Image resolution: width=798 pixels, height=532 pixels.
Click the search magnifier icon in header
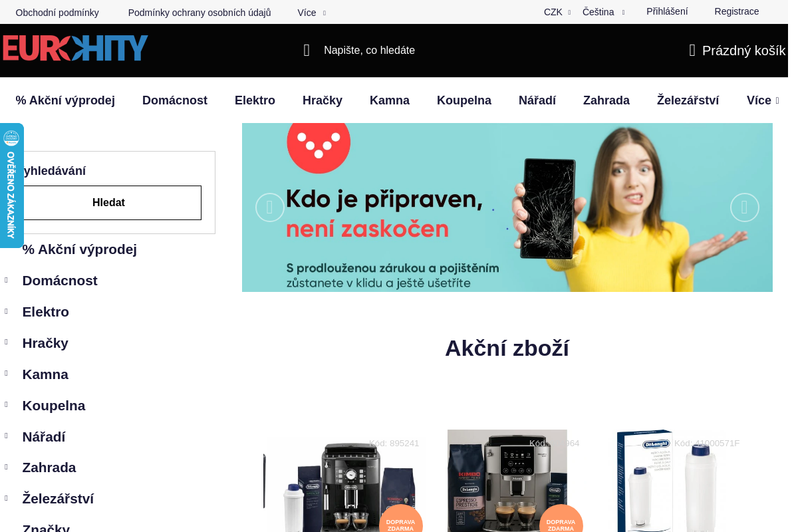[307, 51]
